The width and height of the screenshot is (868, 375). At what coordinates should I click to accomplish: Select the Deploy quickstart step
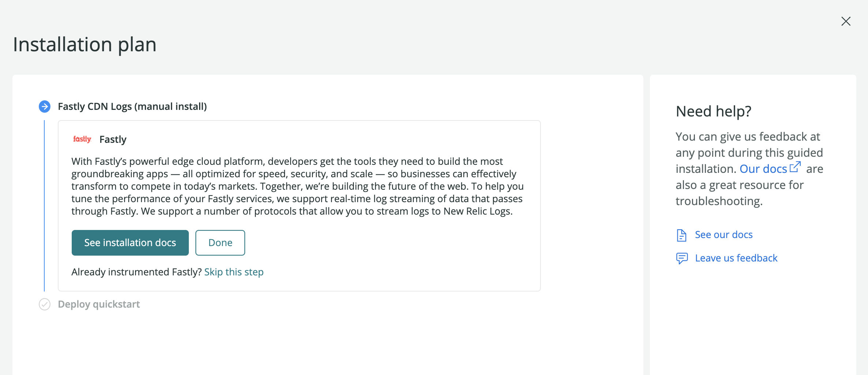99,304
